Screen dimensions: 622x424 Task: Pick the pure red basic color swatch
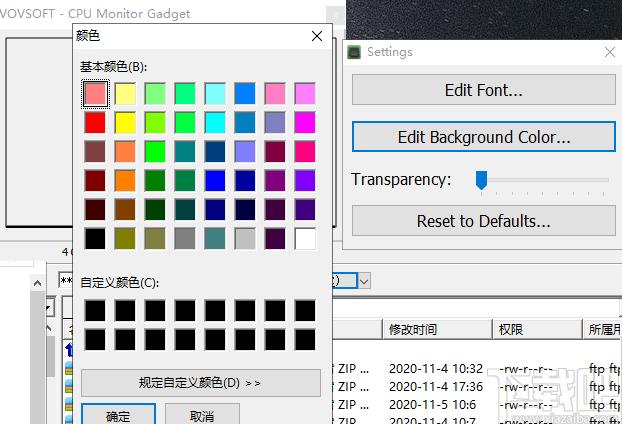(95, 123)
